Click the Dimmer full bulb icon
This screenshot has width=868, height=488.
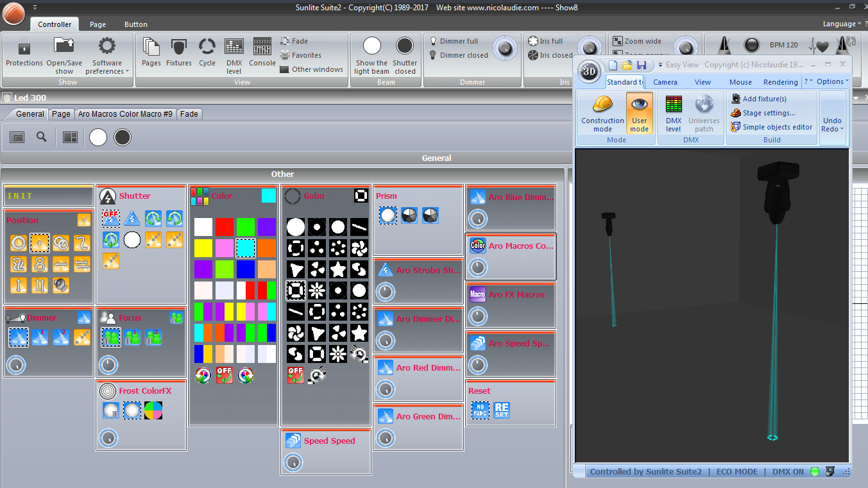433,41
